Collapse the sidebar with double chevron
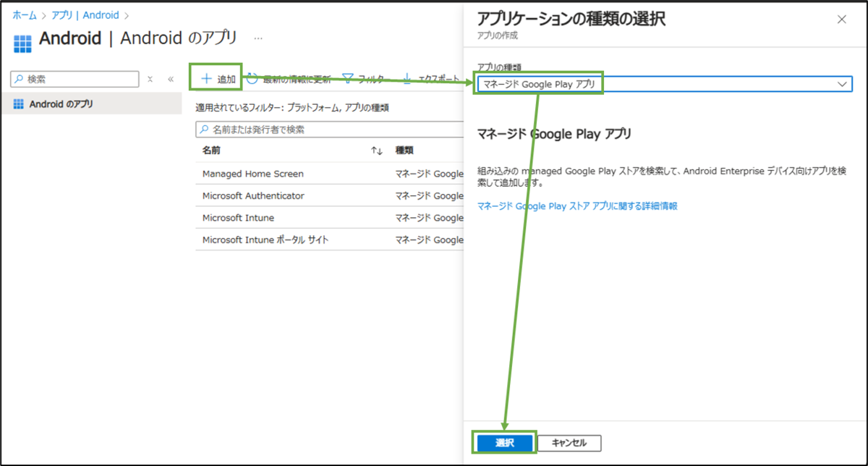The height and width of the screenshot is (466, 868). click(171, 80)
